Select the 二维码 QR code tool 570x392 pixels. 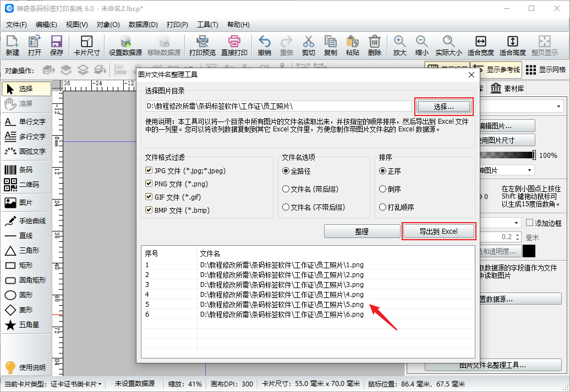coord(25,184)
